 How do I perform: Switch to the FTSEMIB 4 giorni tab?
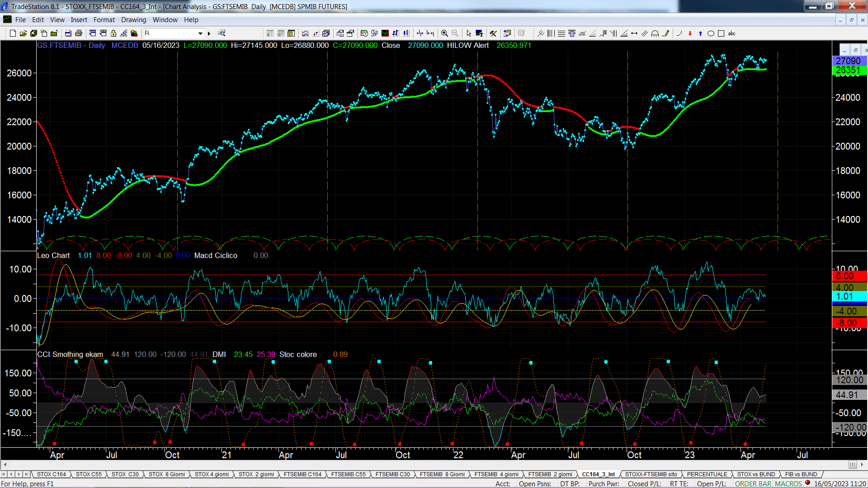pos(496,474)
